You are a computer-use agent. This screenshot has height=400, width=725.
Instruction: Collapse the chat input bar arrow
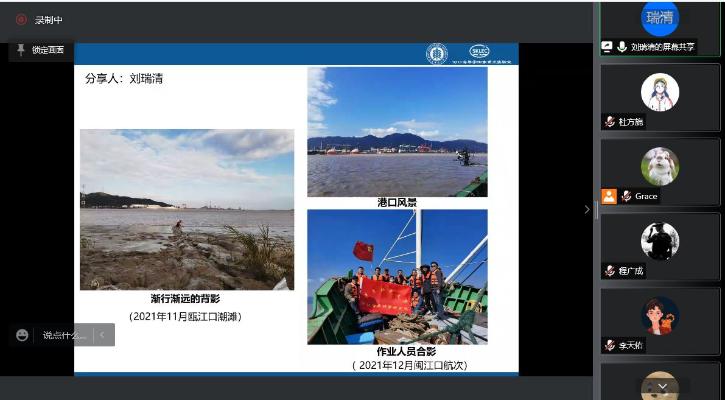102,335
